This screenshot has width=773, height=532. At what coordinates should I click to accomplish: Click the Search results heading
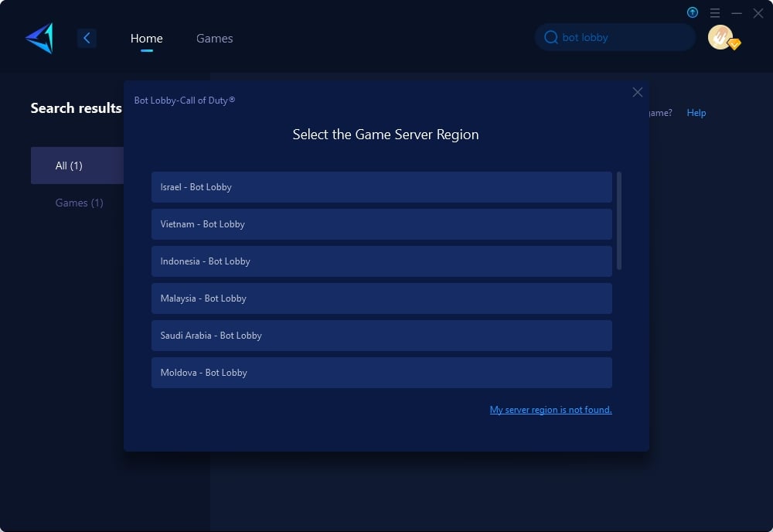76,108
